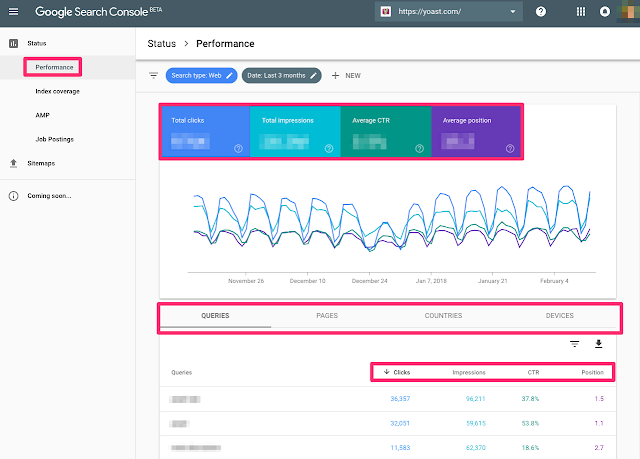Toggle the Total impressions metric card
640x459 pixels.
pyautogui.click(x=294, y=132)
